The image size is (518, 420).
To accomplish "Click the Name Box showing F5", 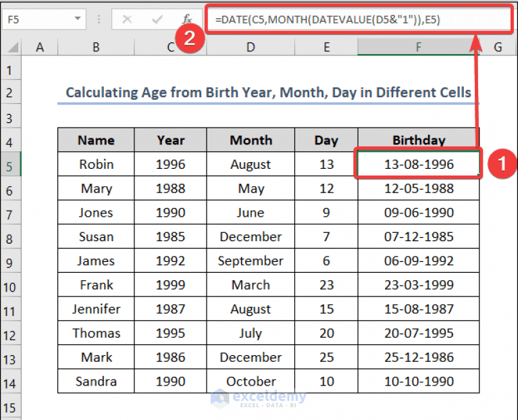I will click(x=44, y=20).
